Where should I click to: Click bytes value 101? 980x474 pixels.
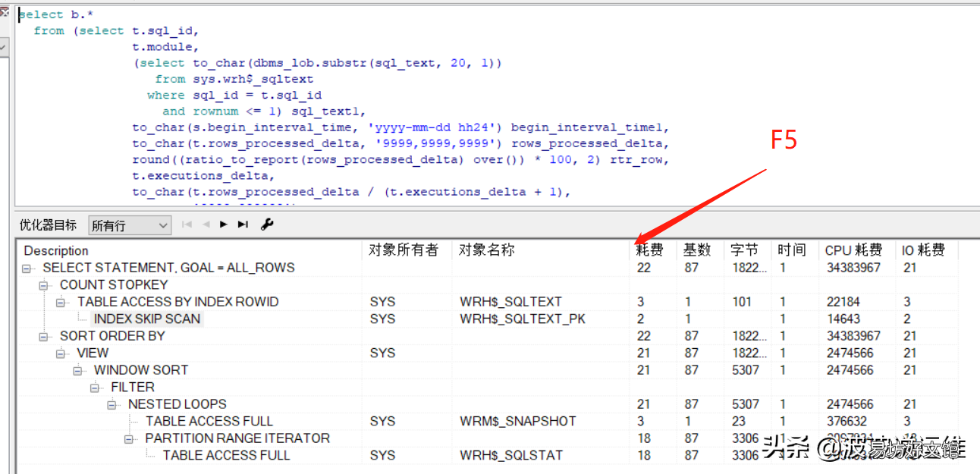742,302
